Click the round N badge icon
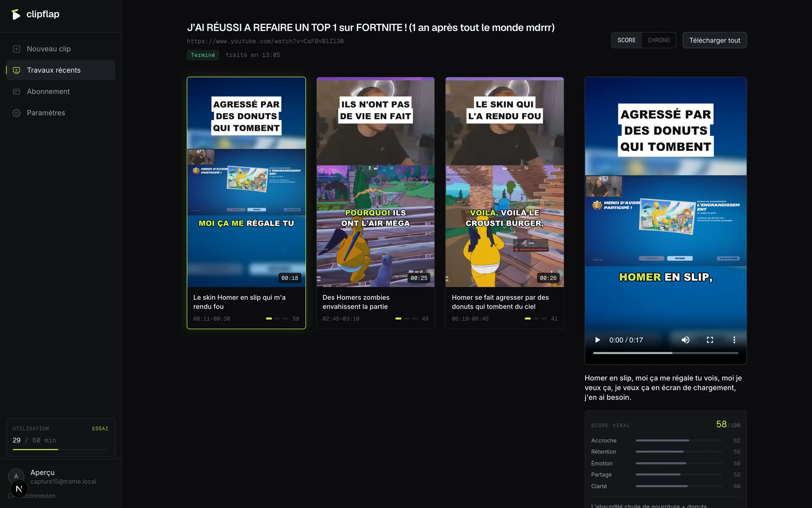Viewport: 812px width, 508px height. [x=19, y=489]
